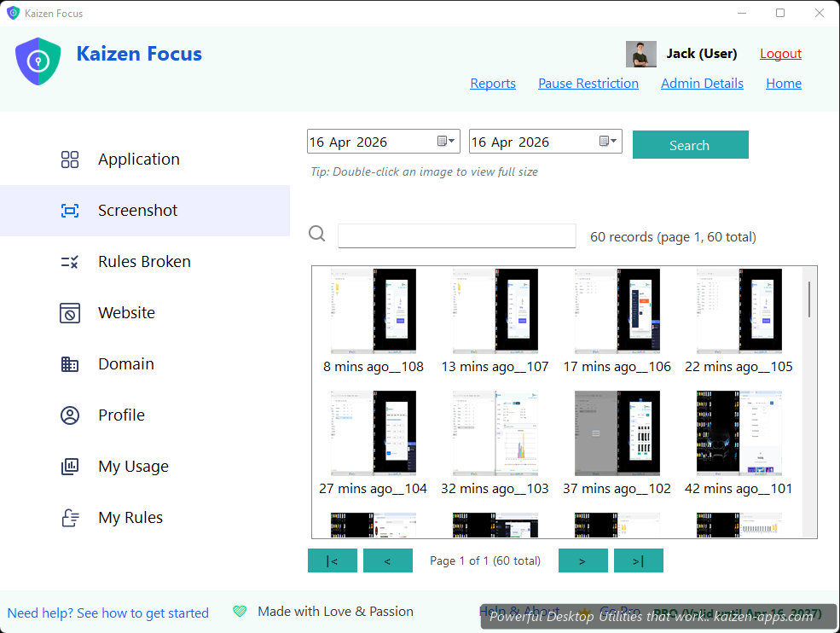This screenshot has width=840, height=633.
Task: Click the Website blocked icon in sidebar
Action: [x=70, y=313]
